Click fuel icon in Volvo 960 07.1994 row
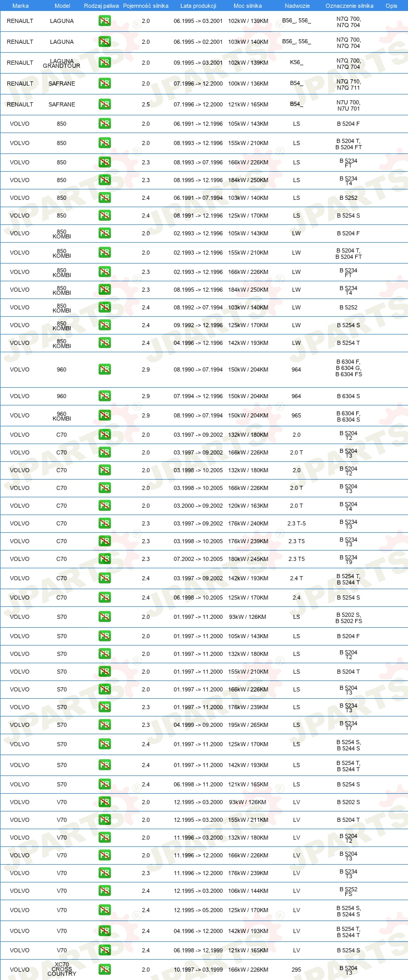The image size is (408, 980). (x=104, y=396)
